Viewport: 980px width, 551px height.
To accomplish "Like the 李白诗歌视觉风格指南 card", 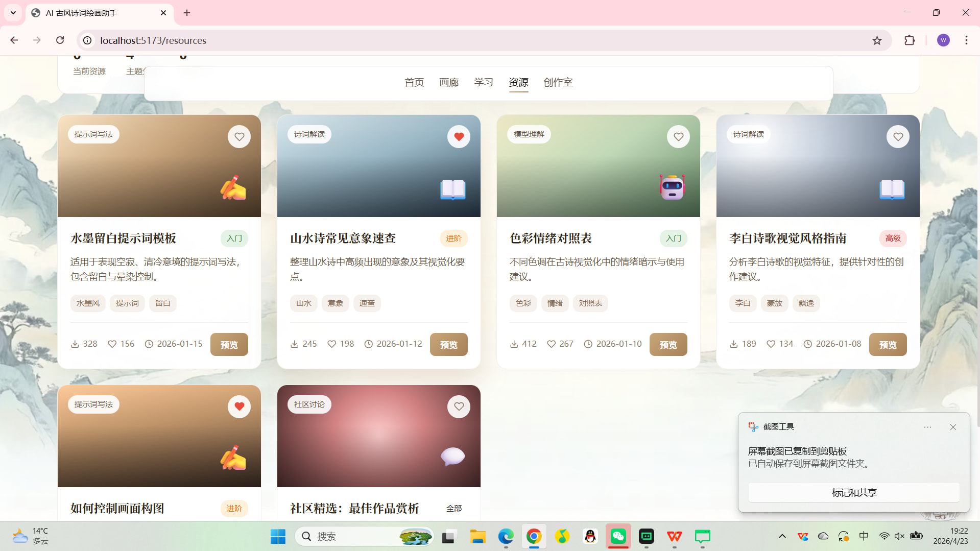I will (x=898, y=137).
